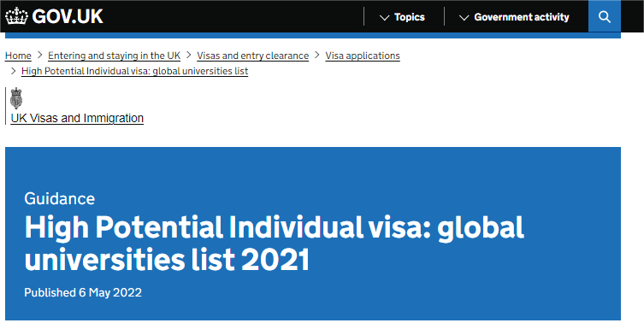Open the UK Visas and Immigration link
The image size is (644, 323).
pos(77,118)
